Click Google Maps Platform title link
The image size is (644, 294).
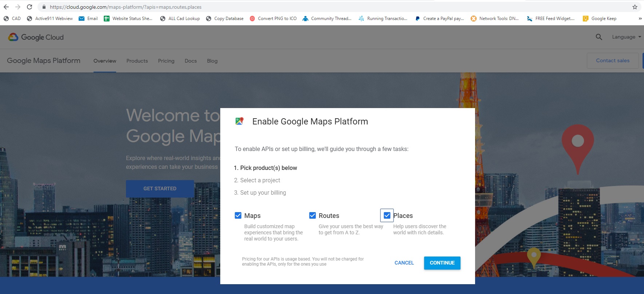pyautogui.click(x=44, y=60)
